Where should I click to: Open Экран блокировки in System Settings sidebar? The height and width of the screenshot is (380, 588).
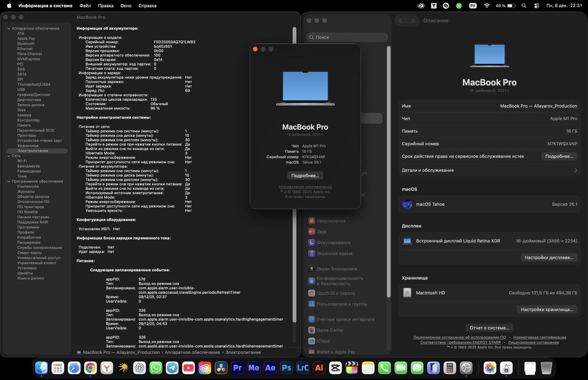pyautogui.click(x=333, y=268)
